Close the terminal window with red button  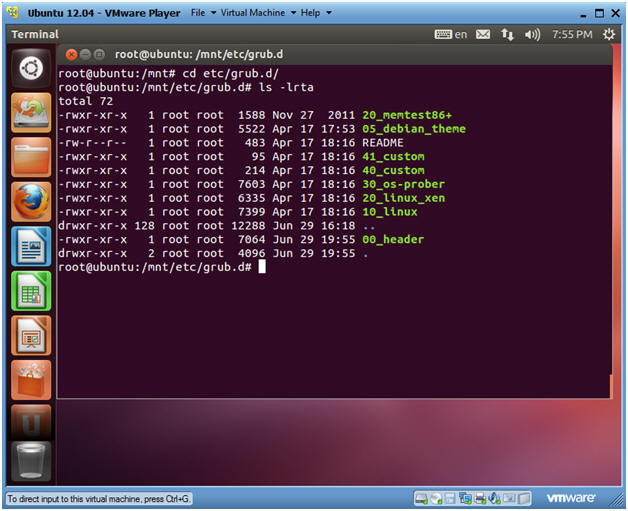[x=71, y=54]
